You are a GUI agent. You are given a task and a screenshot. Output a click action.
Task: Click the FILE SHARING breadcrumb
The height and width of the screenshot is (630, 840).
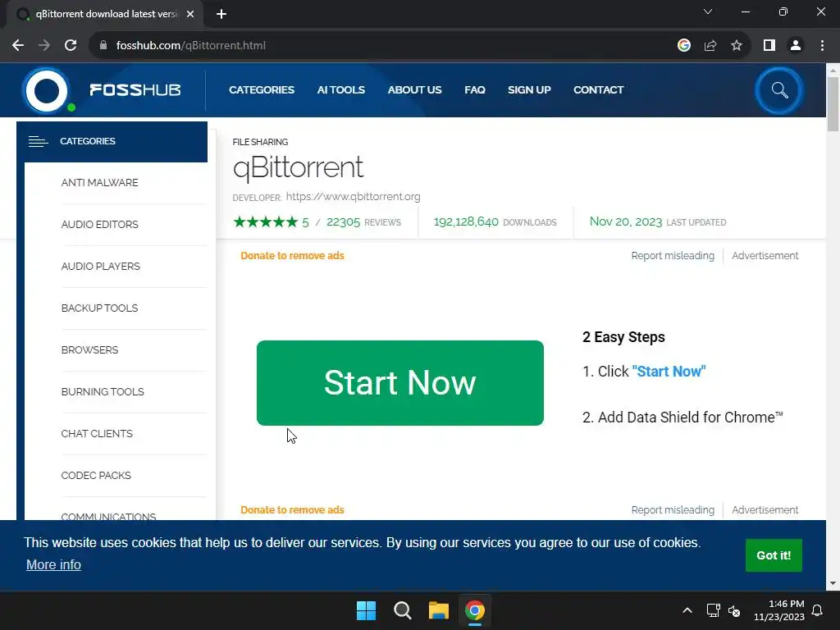(x=260, y=142)
